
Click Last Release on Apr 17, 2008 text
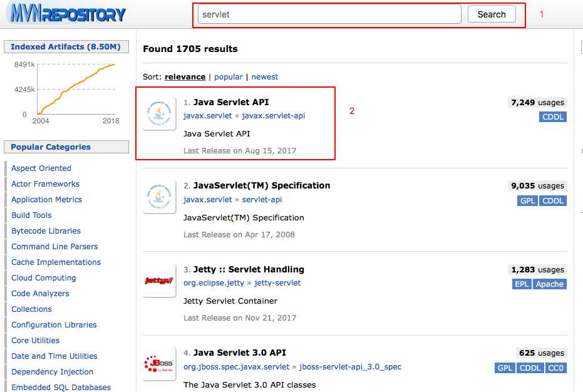pyautogui.click(x=239, y=235)
